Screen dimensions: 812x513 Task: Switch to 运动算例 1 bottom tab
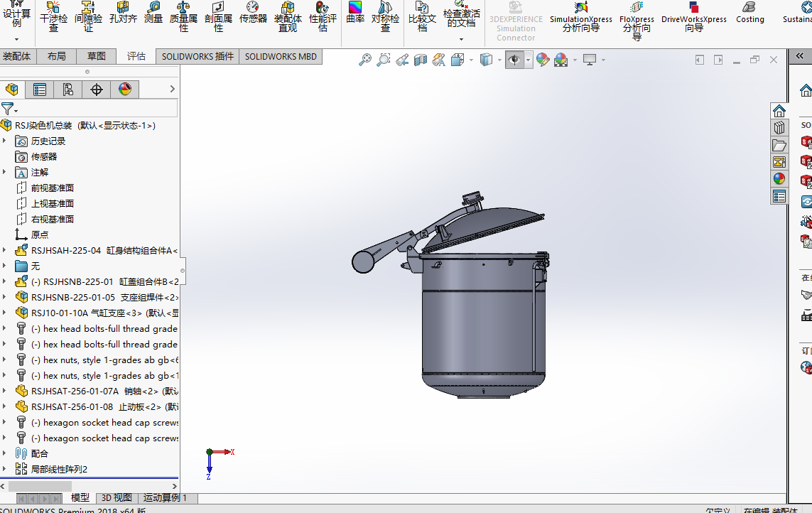pyautogui.click(x=165, y=497)
